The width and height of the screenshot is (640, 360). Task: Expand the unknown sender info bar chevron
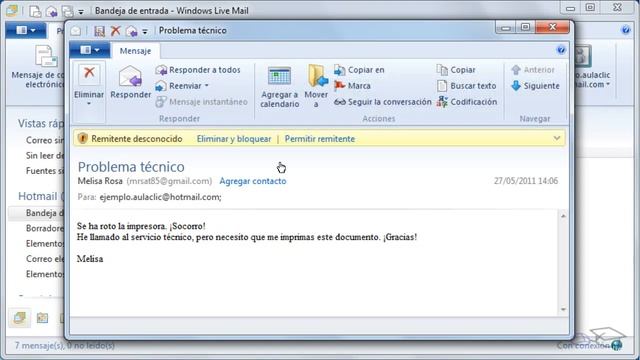pyautogui.click(x=557, y=138)
